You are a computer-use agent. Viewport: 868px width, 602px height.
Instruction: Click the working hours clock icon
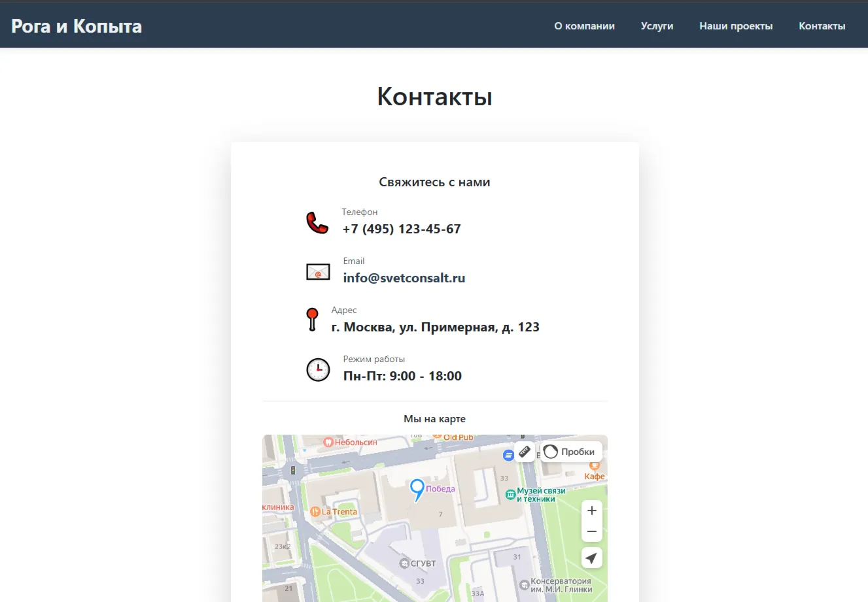[x=318, y=370]
